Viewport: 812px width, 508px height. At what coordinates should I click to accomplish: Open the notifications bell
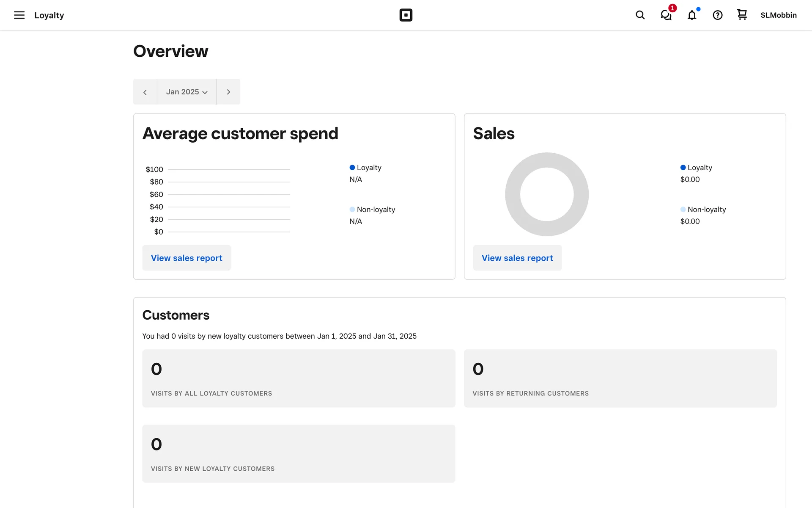point(692,15)
